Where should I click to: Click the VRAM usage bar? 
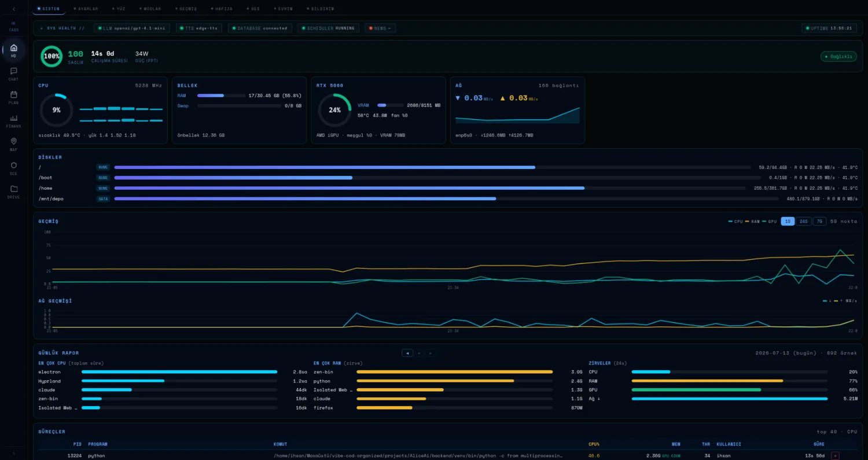[x=391, y=105]
